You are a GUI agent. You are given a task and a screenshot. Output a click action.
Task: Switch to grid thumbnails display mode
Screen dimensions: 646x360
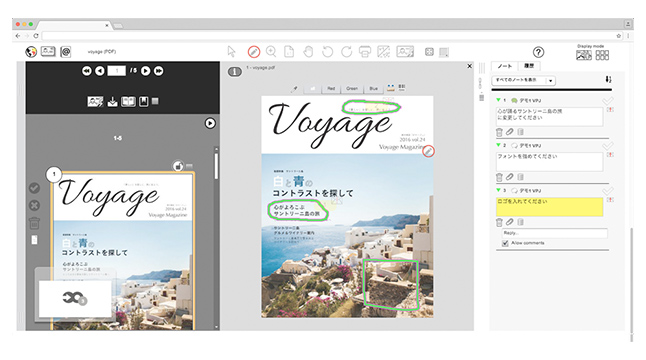pyautogui.click(x=602, y=55)
